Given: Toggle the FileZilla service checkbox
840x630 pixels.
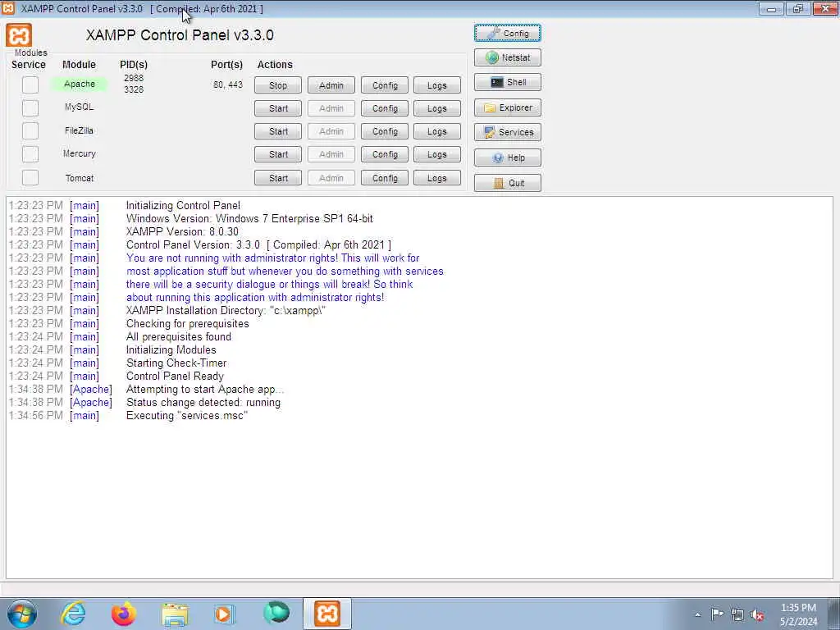Looking at the screenshot, I should 30,130.
